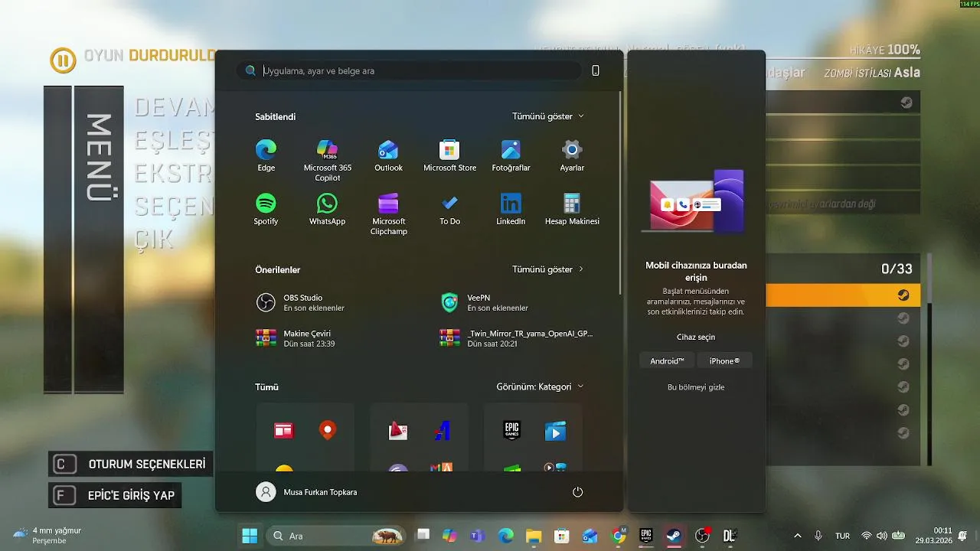
Task: Open the Görünüm: Kategori dropdown
Action: point(540,386)
